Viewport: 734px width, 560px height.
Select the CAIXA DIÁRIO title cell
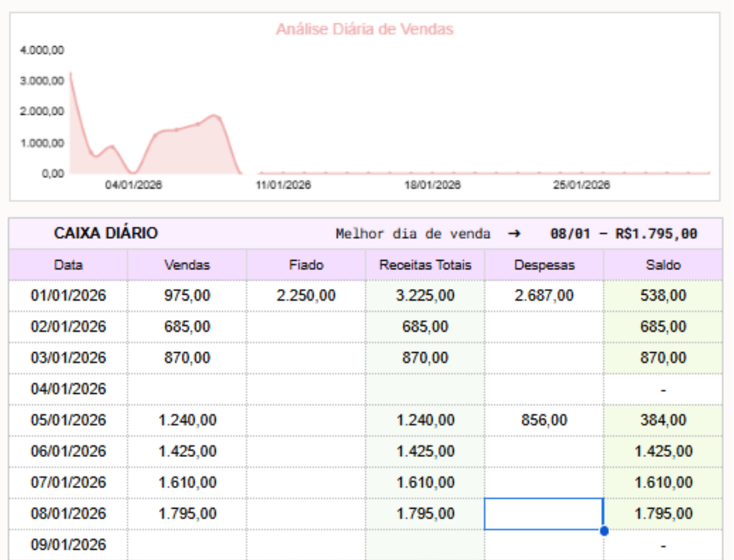tap(105, 233)
